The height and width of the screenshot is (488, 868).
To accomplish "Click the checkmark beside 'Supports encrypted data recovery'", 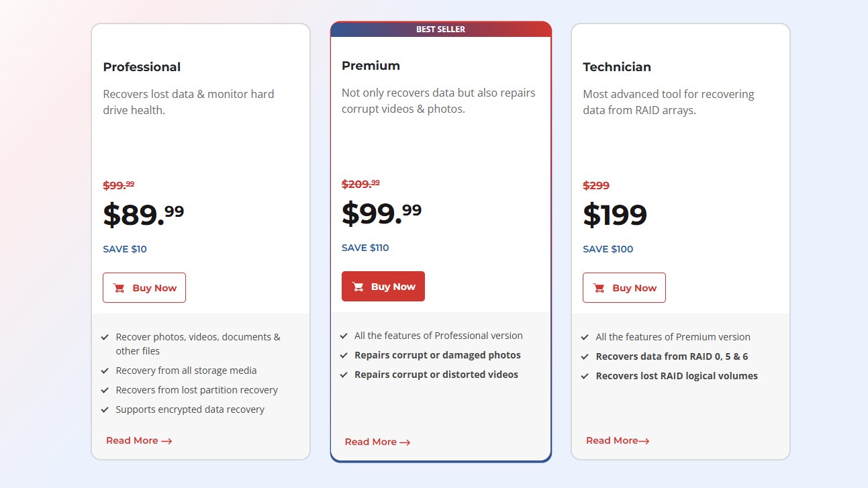I will pyautogui.click(x=105, y=409).
